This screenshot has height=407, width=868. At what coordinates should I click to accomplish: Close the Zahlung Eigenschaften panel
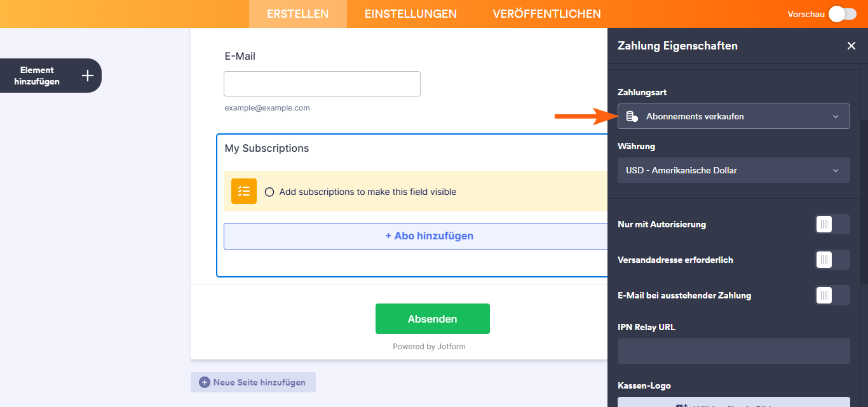851,46
